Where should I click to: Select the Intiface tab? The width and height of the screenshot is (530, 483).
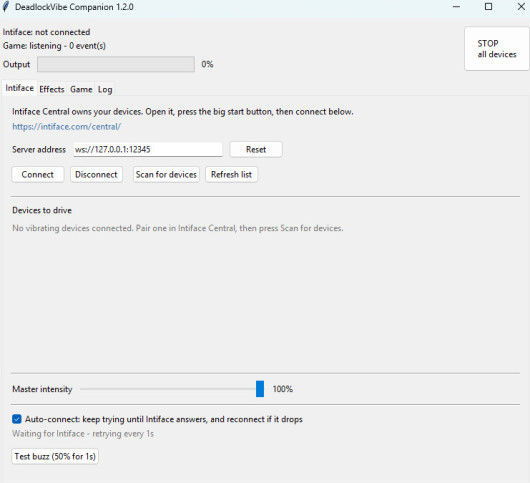click(20, 88)
